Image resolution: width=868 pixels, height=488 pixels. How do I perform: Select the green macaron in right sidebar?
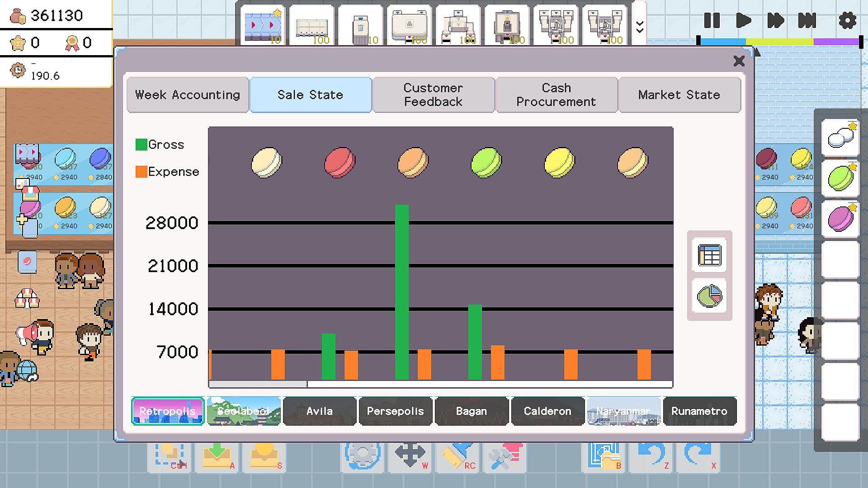840,178
